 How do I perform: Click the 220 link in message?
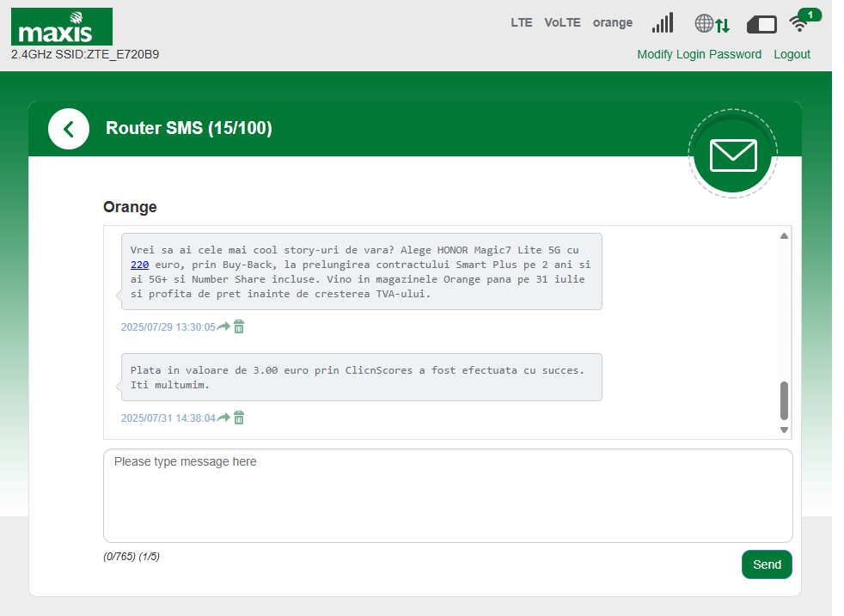point(140,265)
